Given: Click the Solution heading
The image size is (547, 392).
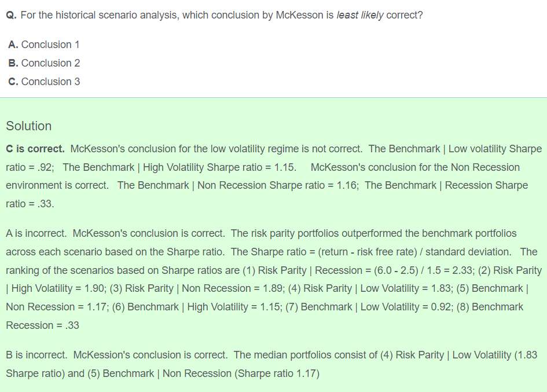Looking at the screenshot, I should (28, 126).
